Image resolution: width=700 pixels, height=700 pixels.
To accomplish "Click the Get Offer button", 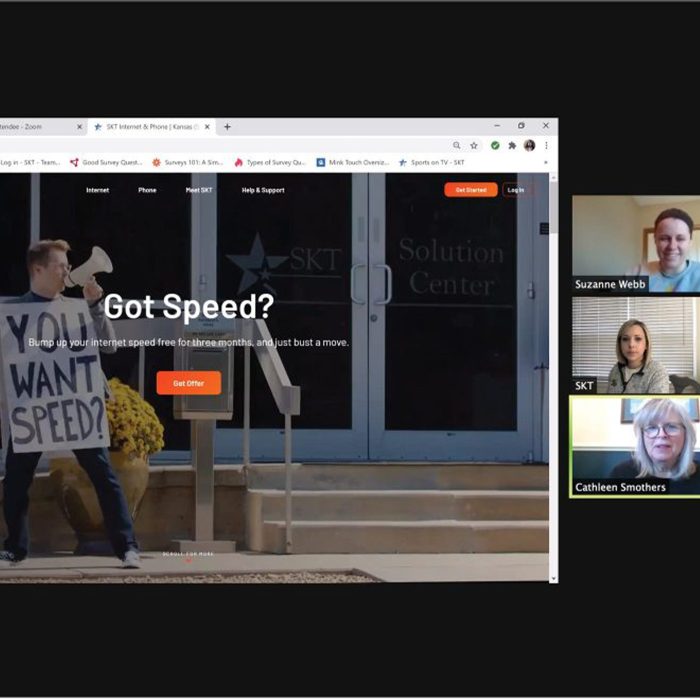I will [188, 383].
